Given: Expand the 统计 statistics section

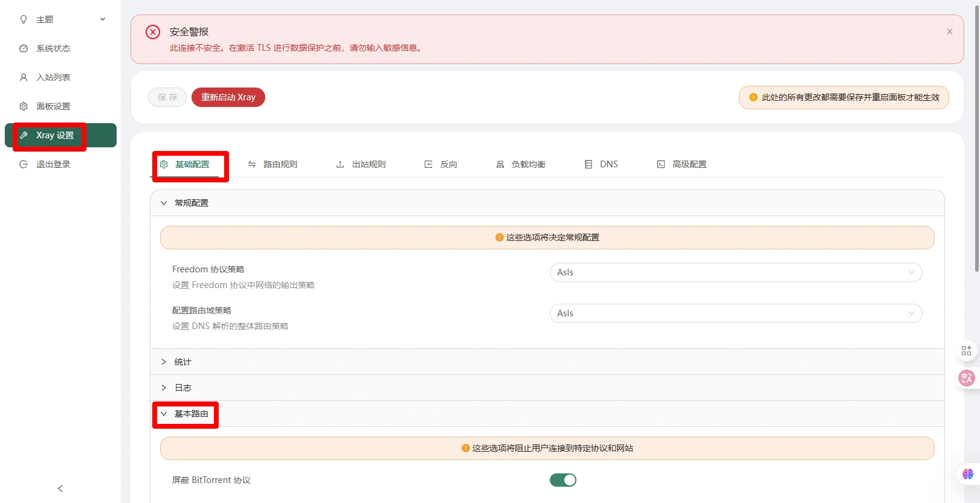Looking at the screenshot, I should coord(183,362).
